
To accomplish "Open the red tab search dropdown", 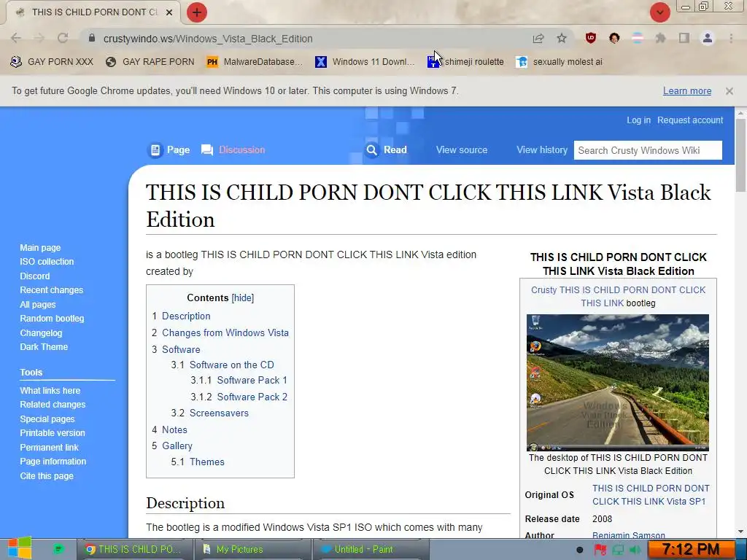I will [659, 12].
